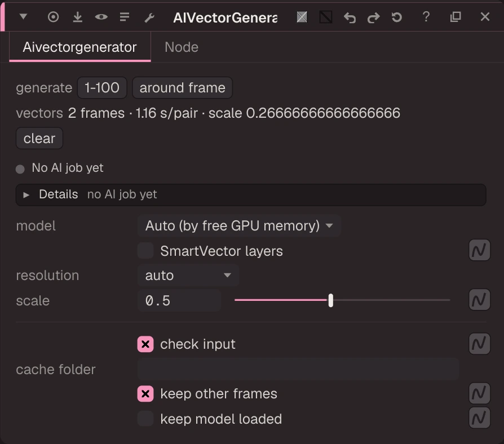
Task: Uncheck the check input checkbox
Action: [145, 344]
